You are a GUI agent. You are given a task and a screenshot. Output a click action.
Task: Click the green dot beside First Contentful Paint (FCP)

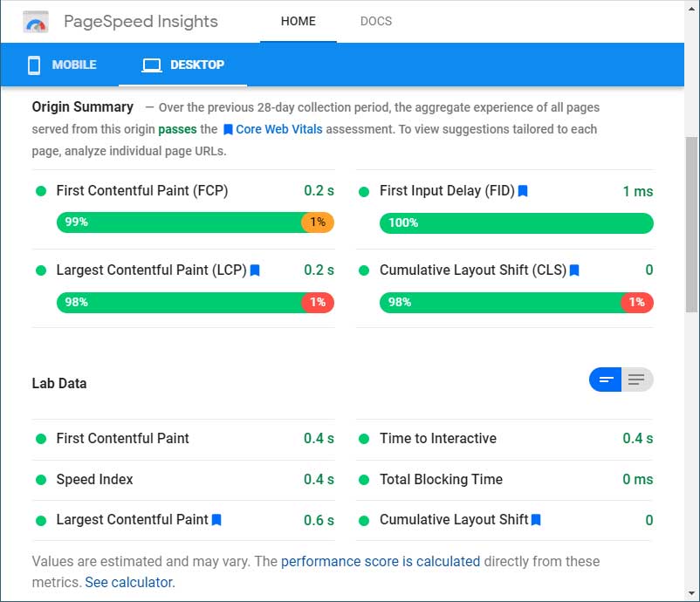41,191
